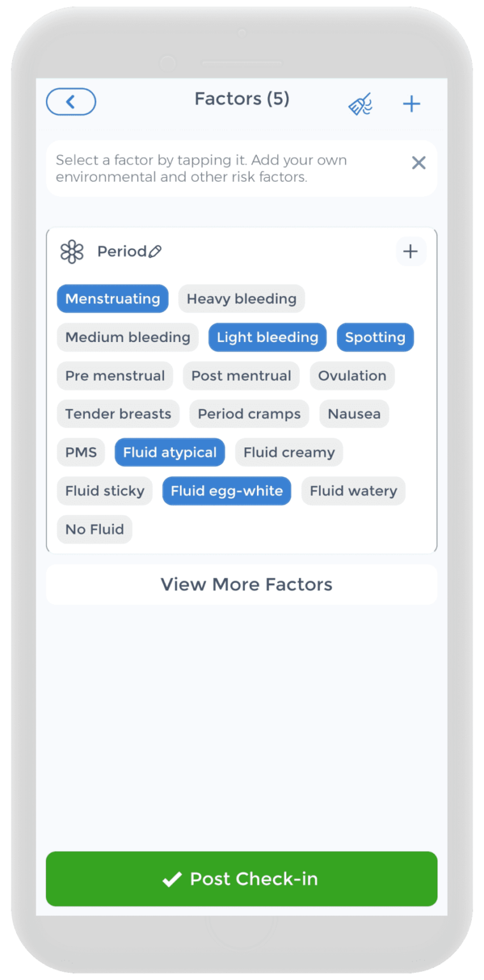This screenshot has height=980, width=484.
Task: Deselect Fluid egg-white factor
Action: tap(226, 491)
